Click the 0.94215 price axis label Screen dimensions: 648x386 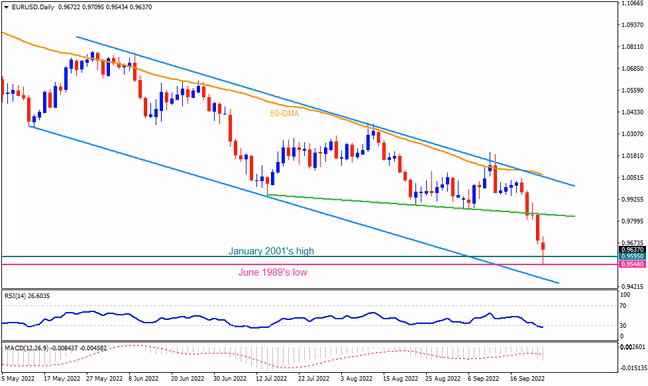632,286
